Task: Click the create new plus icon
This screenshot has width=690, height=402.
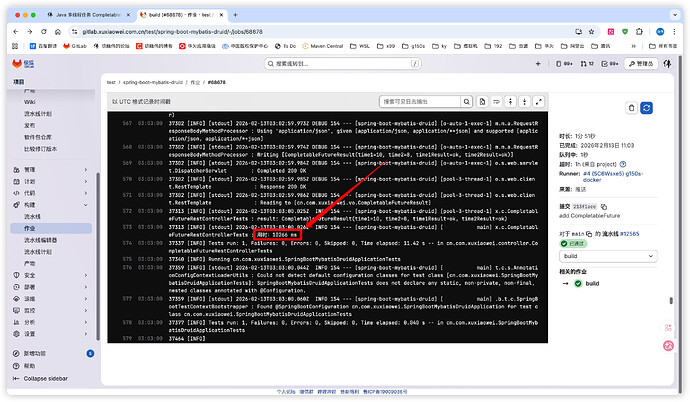Action: pyautogui.click(x=538, y=64)
